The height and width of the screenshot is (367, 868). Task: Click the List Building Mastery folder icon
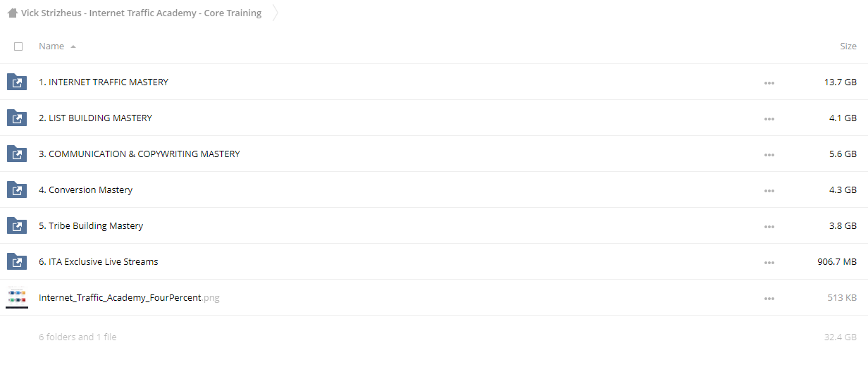pyautogui.click(x=17, y=118)
